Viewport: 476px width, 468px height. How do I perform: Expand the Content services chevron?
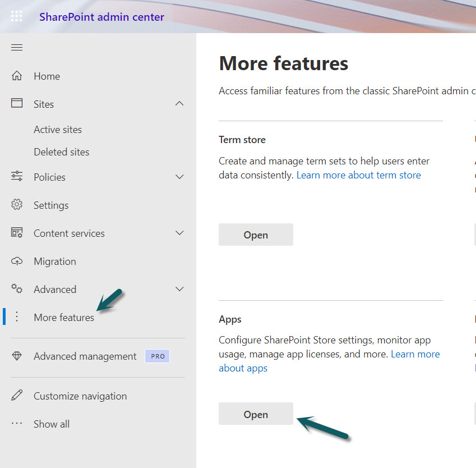pos(179,233)
